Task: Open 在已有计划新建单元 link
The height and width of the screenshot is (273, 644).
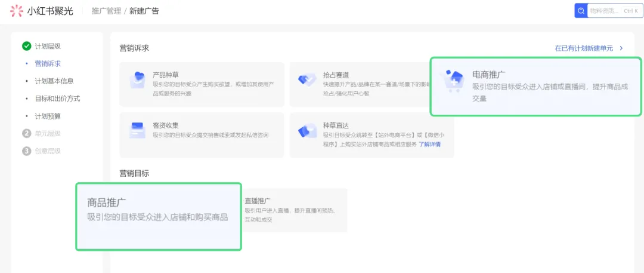Action: pos(584,48)
